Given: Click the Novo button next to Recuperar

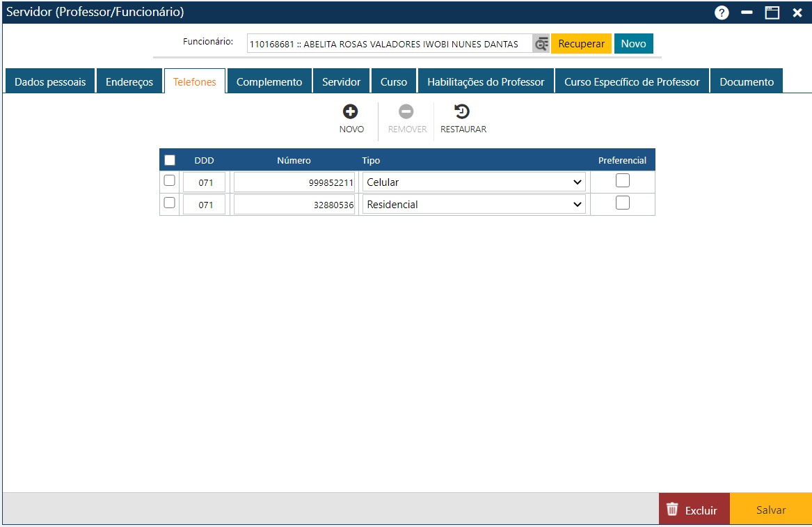Looking at the screenshot, I should tap(633, 43).
